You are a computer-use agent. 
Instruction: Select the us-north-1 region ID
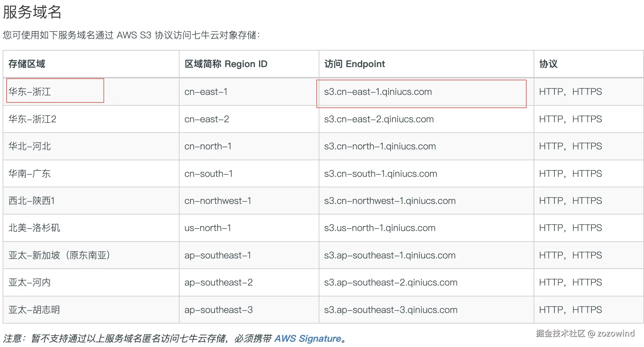point(208,228)
